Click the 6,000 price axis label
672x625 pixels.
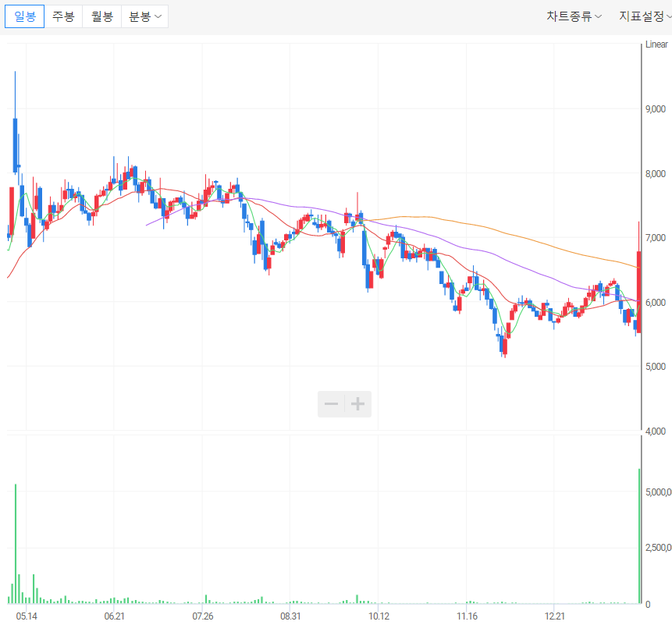point(656,303)
